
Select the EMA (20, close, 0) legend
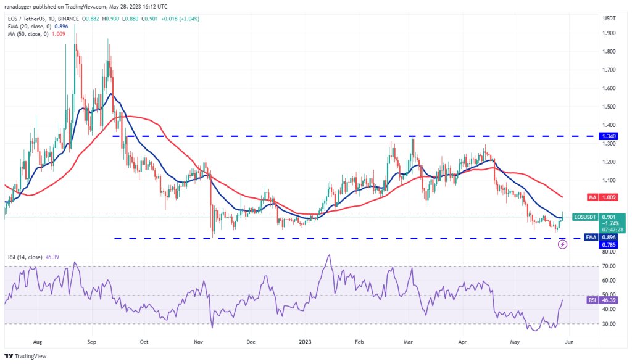(x=28, y=25)
